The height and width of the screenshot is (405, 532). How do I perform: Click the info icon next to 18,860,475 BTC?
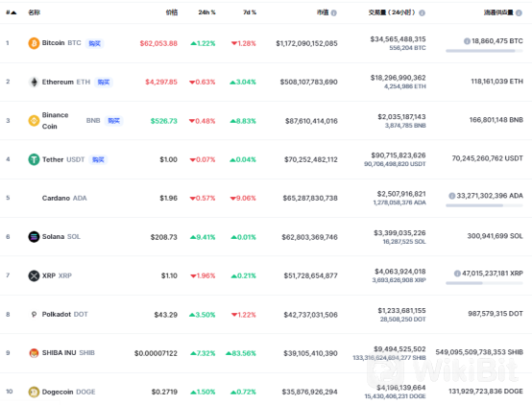click(x=467, y=41)
